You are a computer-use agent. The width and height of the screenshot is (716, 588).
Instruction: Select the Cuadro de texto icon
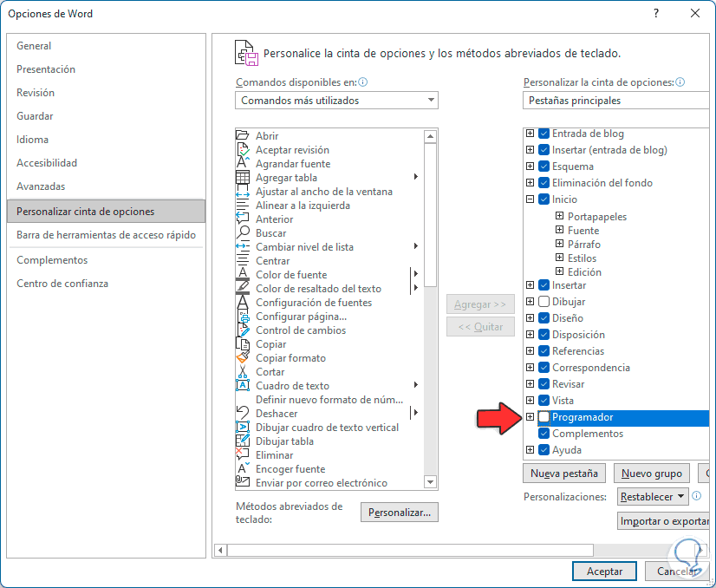(243, 385)
